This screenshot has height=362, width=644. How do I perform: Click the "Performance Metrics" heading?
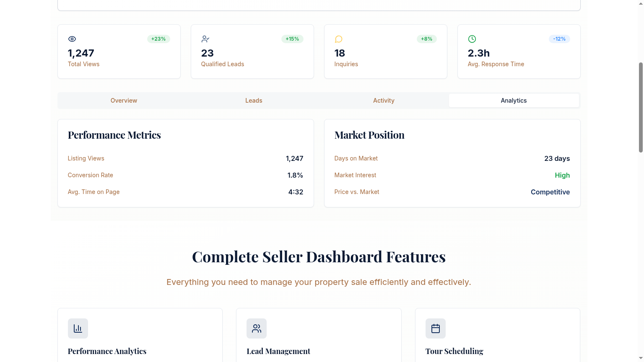[x=114, y=135]
